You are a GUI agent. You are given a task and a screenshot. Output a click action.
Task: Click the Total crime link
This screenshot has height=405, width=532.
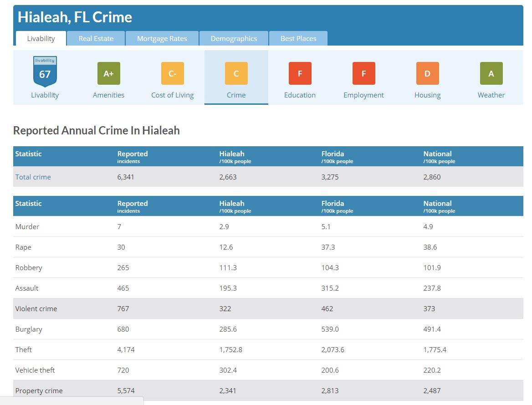point(33,177)
